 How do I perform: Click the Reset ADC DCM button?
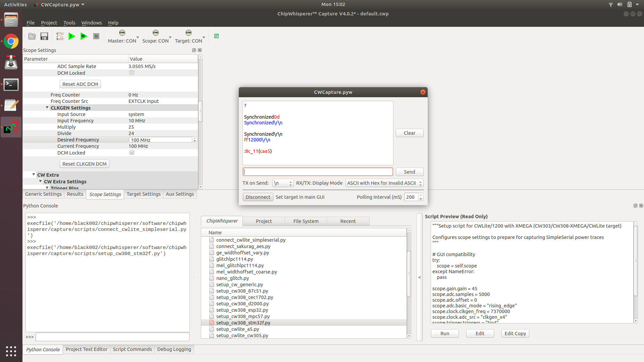click(80, 84)
